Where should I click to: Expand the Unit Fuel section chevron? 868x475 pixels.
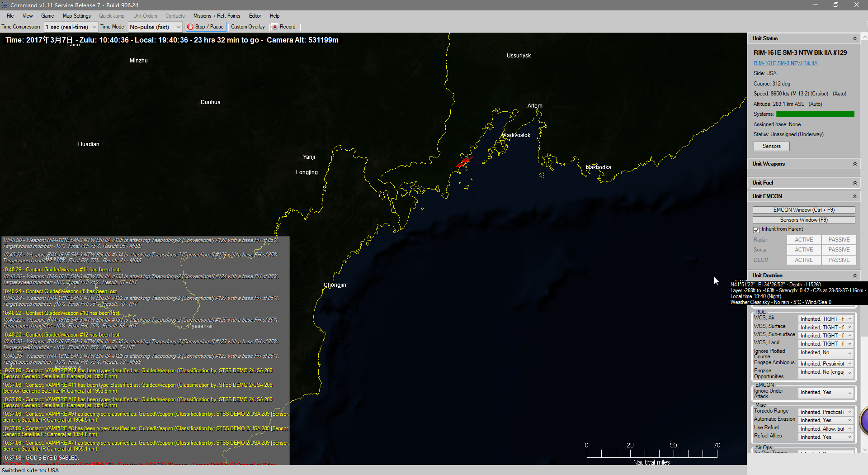(854, 183)
